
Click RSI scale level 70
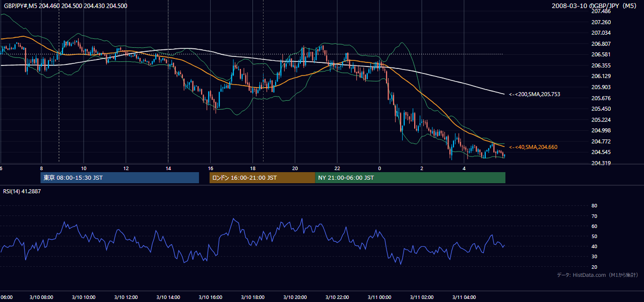594,216
